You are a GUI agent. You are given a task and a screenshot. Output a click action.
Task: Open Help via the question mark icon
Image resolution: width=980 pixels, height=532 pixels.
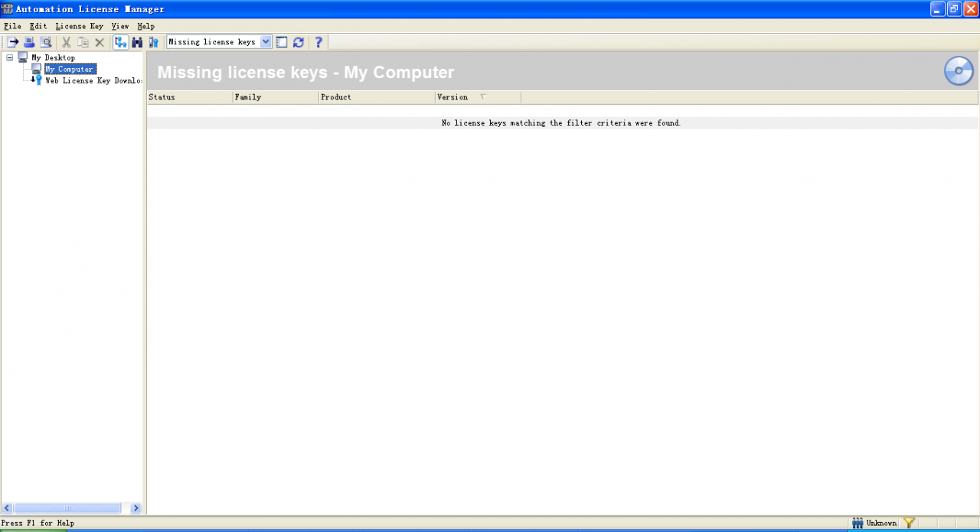[318, 42]
